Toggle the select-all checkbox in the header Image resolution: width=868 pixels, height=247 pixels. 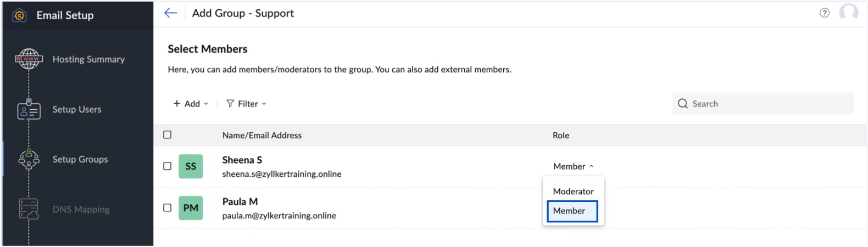[168, 135]
